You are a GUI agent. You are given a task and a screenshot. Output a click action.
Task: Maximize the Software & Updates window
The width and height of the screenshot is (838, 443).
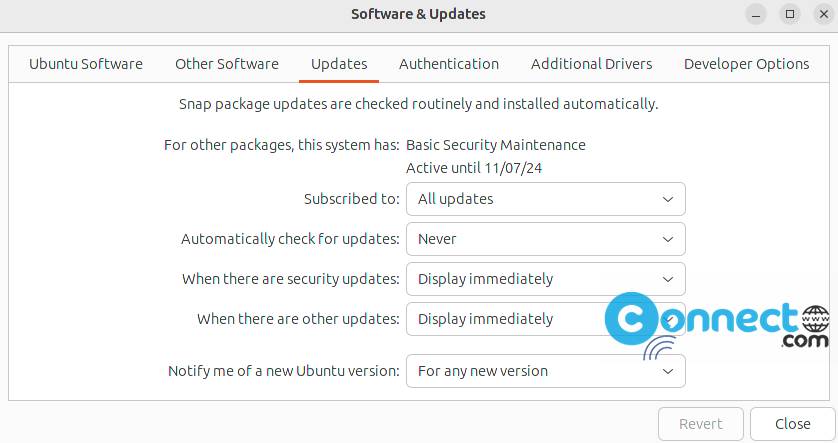point(790,14)
